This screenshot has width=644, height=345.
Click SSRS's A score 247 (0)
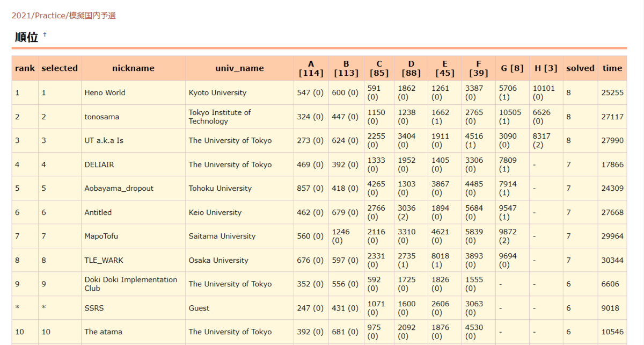(311, 308)
